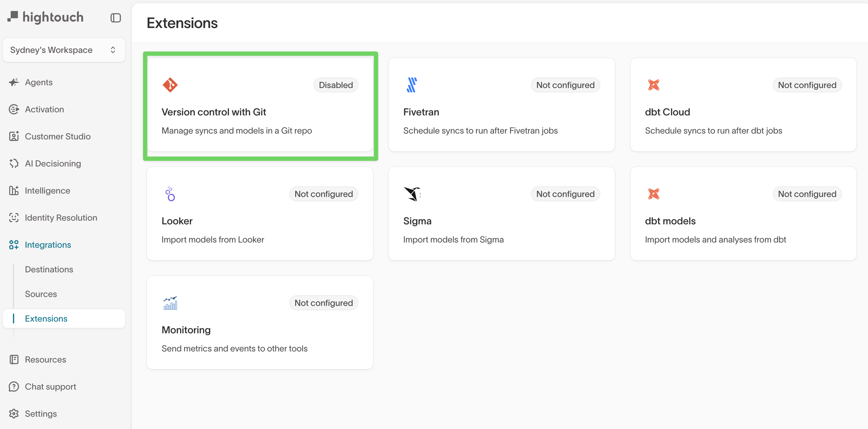Click the Activation icon
The image size is (868, 429).
click(14, 109)
